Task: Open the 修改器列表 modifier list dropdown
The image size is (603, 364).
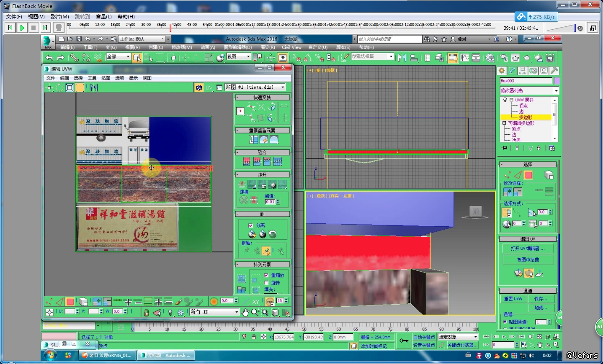Action: [x=556, y=91]
